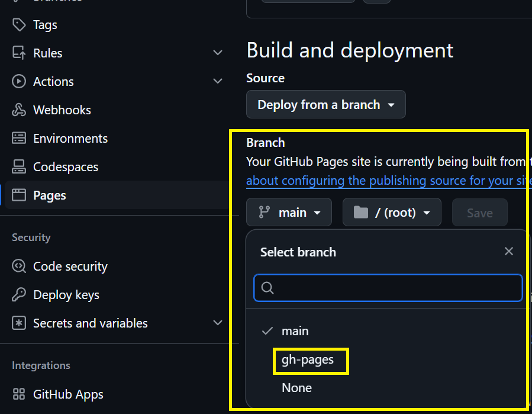Click the Source label
The image size is (532, 414).
coord(265,78)
